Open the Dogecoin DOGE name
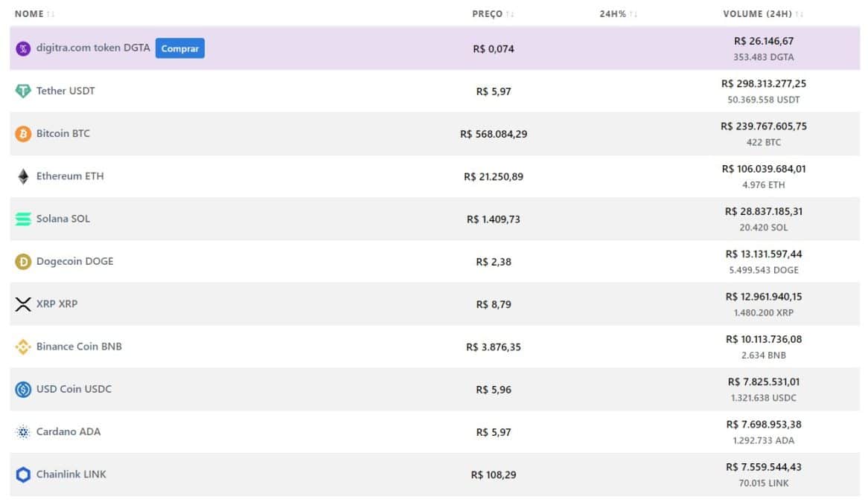This screenshot has height=502, width=868. [x=74, y=261]
